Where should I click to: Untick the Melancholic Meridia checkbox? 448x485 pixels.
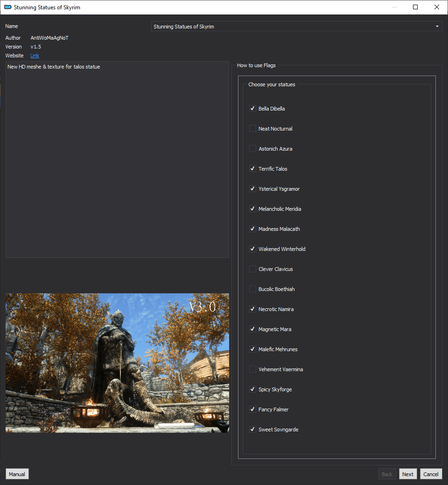tap(252, 209)
